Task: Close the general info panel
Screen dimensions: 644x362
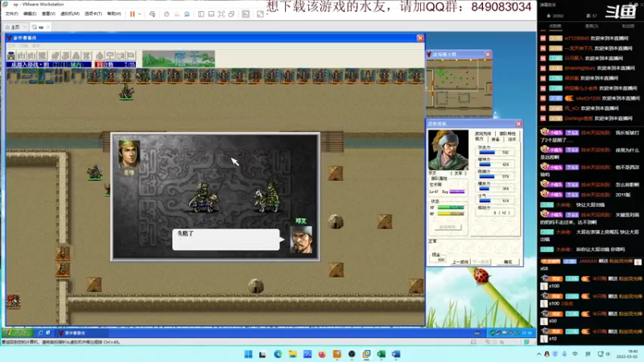Action: pos(518,124)
